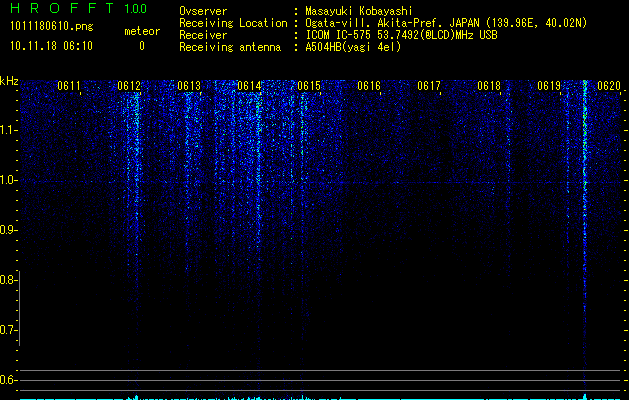Click the 0617 time marker
Viewport: 629px width, 400px height.
click(x=429, y=86)
